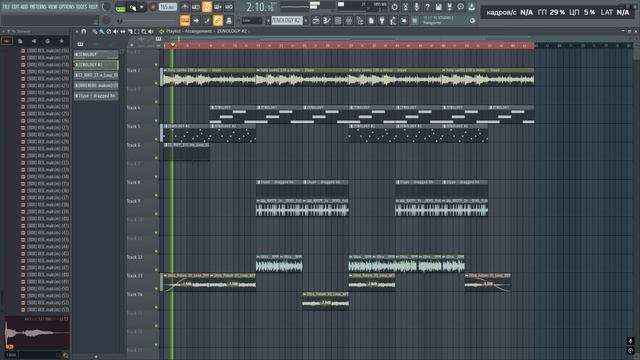Open the browser view icon
This screenshot has width=640, height=360.
[x=360, y=20]
